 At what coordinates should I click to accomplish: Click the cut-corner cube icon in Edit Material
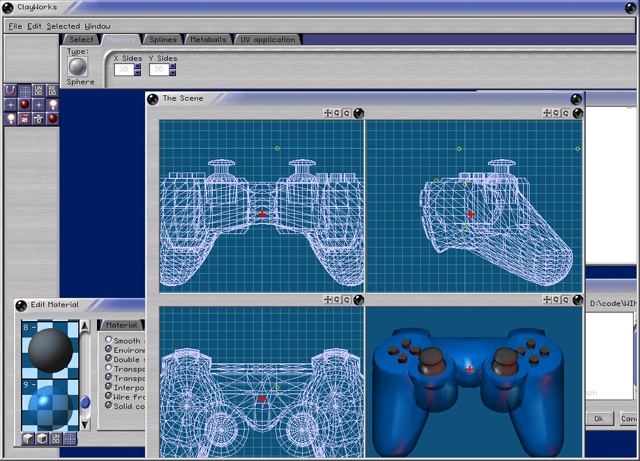coord(28,439)
